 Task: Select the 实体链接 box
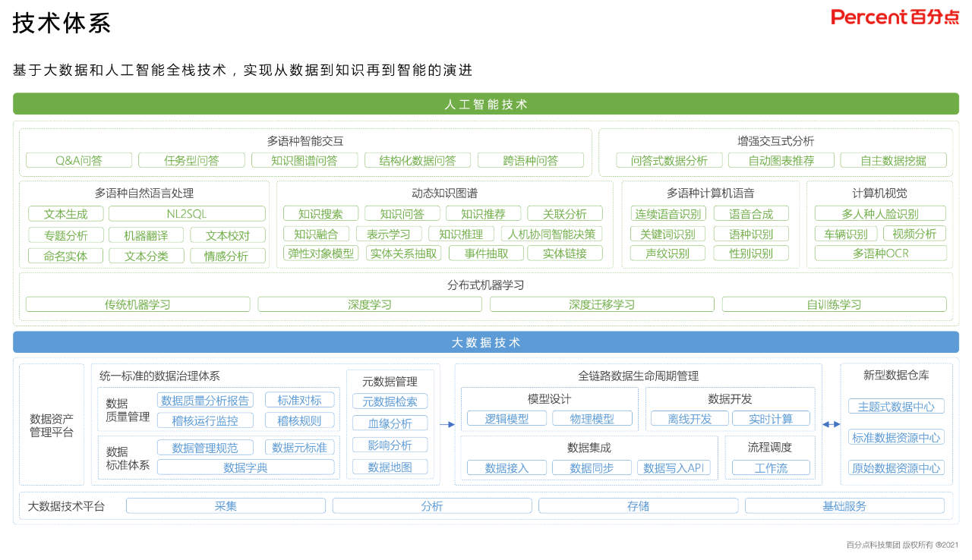click(565, 253)
